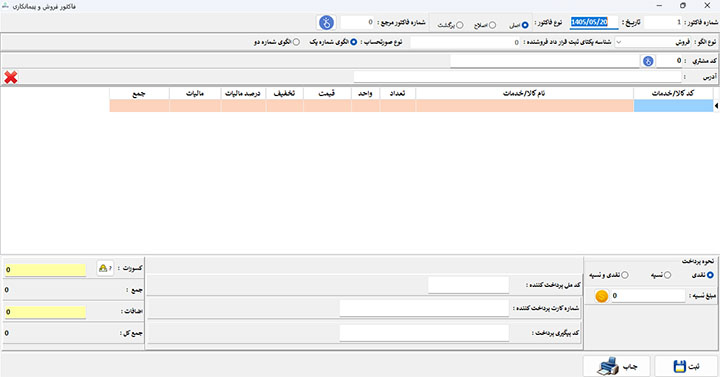Choose الگوی شماره یک radio option
Screen dimensions: 720x377
[x=354, y=42]
